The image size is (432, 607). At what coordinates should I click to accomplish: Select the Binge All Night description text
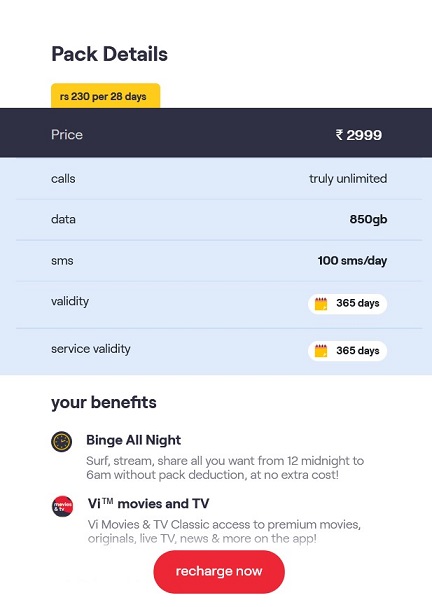coord(225,468)
